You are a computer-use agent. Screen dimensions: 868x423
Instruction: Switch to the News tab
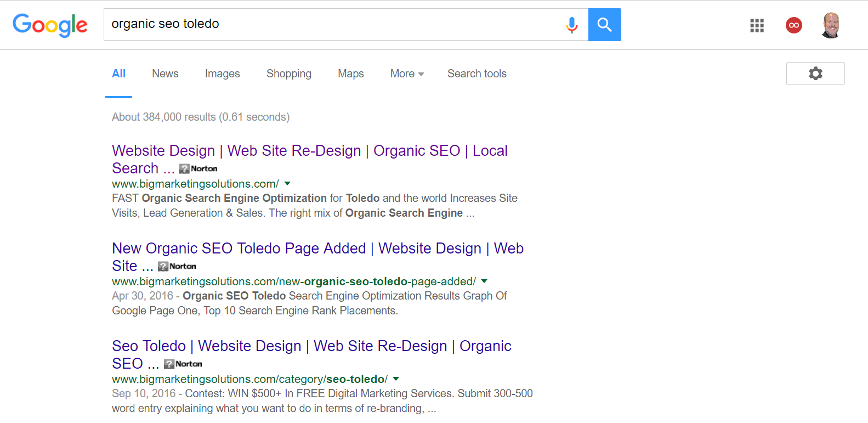[x=165, y=74]
